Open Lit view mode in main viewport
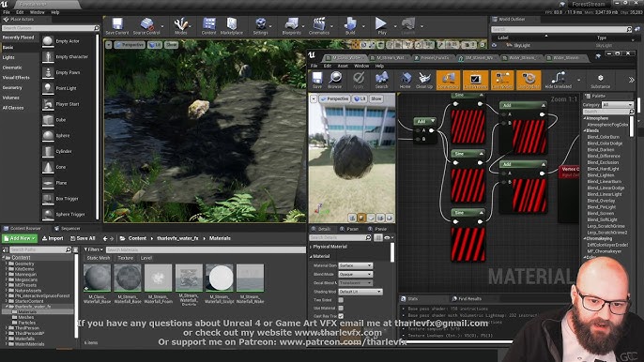 pyautogui.click(x=154, y=45)
